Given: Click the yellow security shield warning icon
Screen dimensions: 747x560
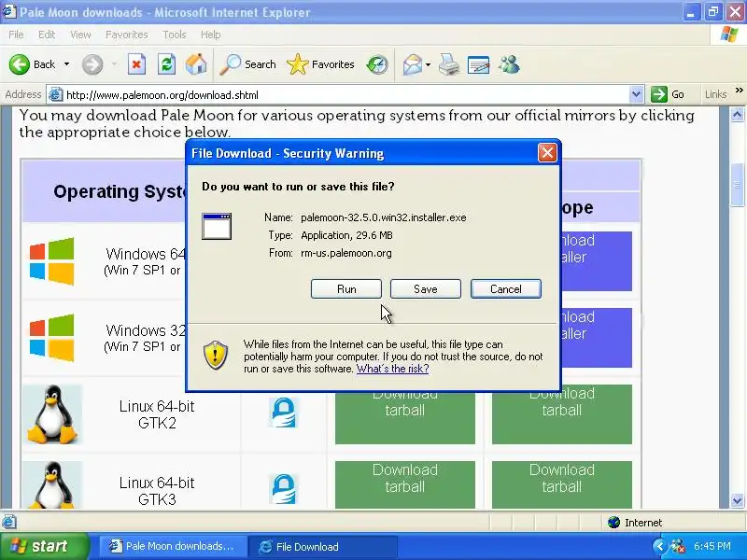Looking at the screenshot, I should tap(216, 355).
